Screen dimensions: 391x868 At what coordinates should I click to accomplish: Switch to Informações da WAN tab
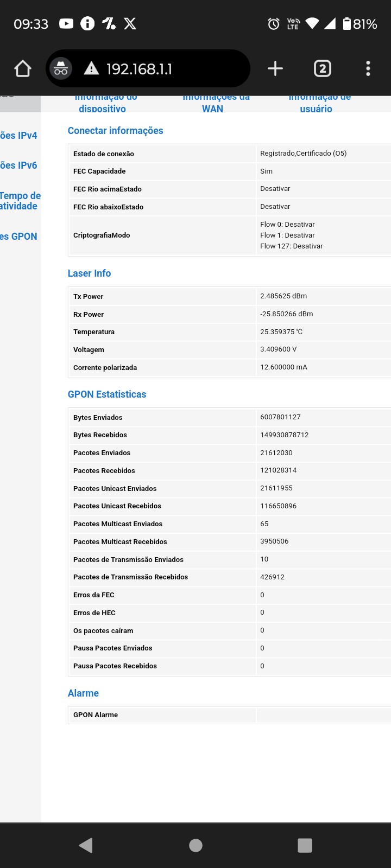click(x=215, y=104)
